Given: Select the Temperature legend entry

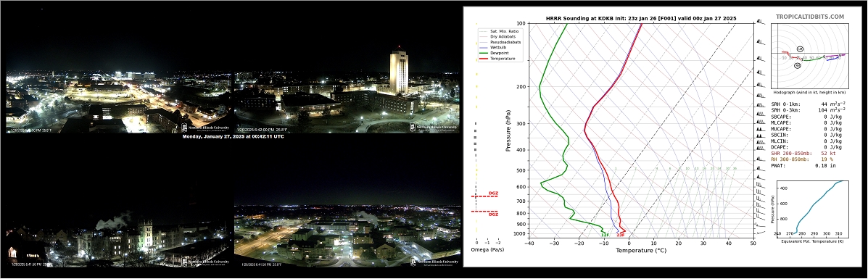Looking at the screenshot, I should [498, 59].
